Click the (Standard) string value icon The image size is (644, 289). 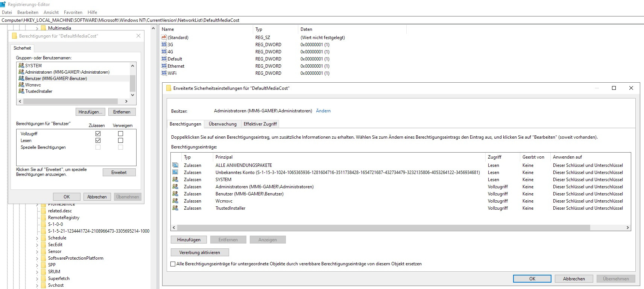tap(164, 37)
